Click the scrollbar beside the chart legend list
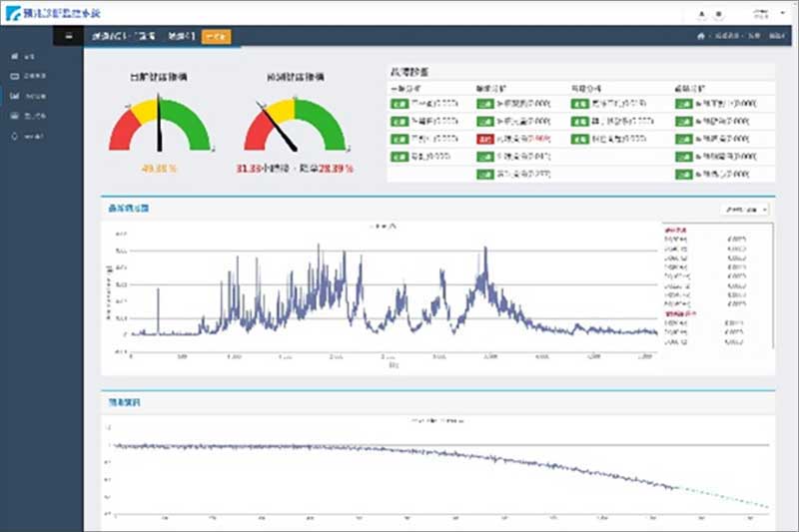Viewport: 799px width, 532px height. tap(773, 285)
